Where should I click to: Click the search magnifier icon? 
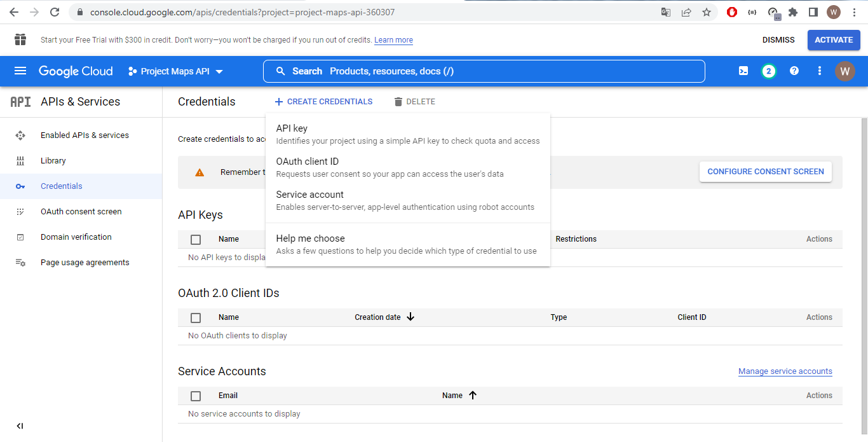[281, 71]
